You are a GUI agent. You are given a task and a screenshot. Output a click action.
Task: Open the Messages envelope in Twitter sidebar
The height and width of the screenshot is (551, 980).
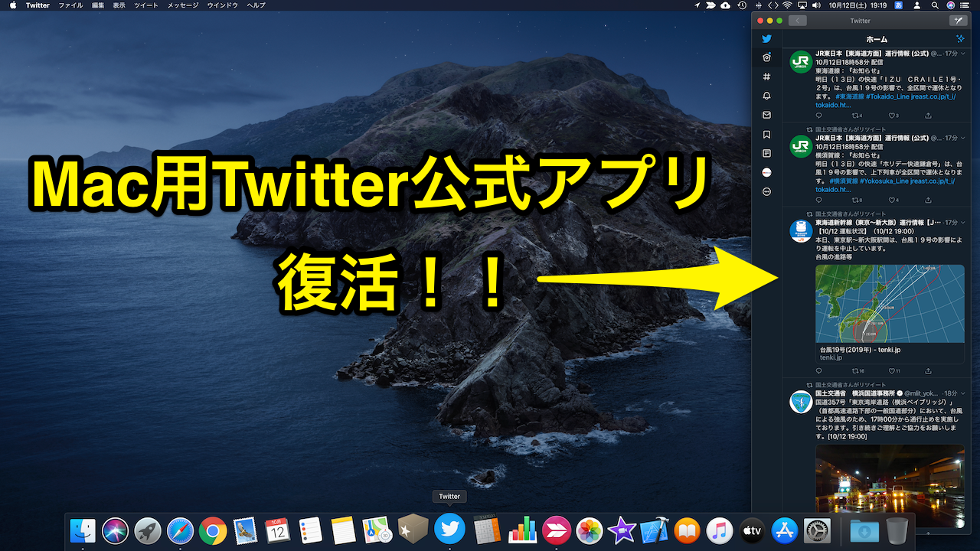[x=767, y=115]
